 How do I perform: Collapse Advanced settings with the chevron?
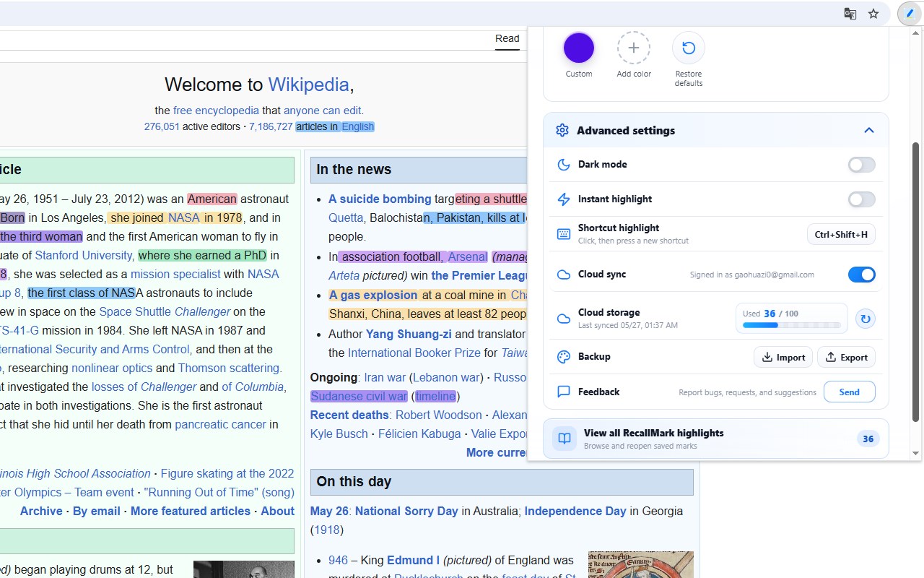pos(869,130)
